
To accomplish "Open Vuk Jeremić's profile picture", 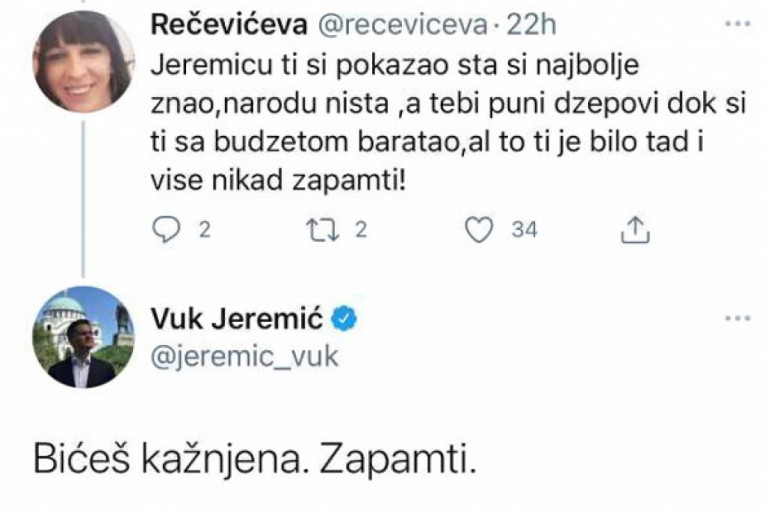I will point(84,337).
